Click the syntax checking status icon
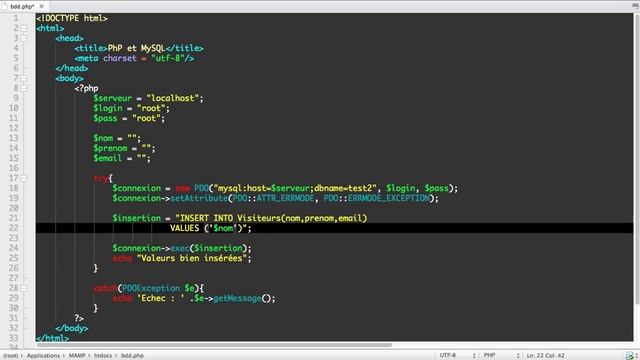 [629, 356]
